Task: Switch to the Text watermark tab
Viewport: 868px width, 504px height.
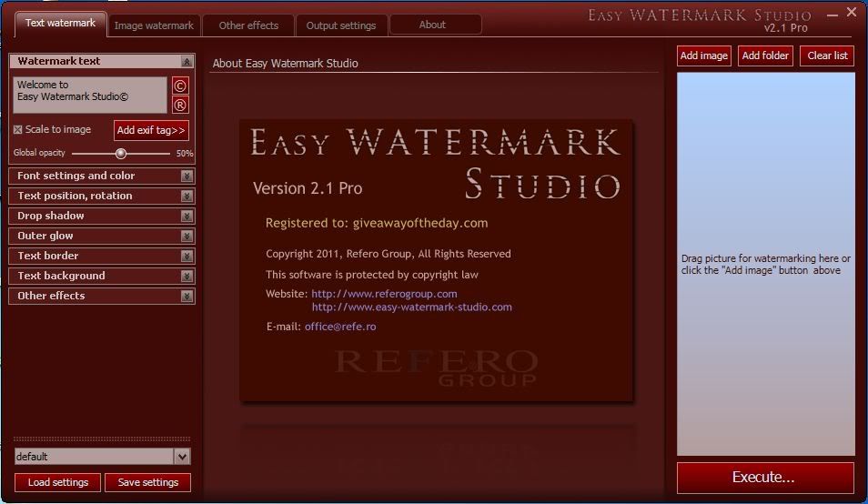Action: [60, 24]
